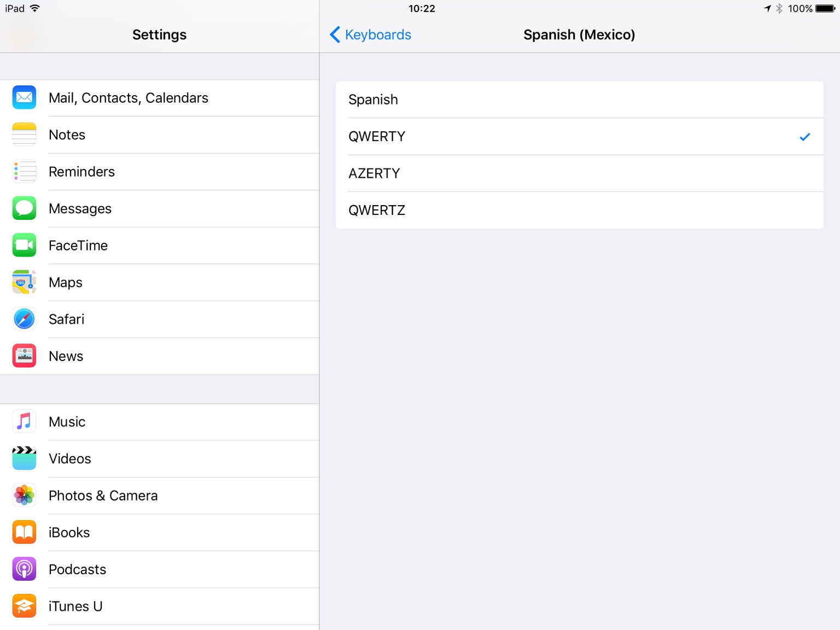The image size is (840, 630).
Task: Open iBooks settings
Action: [x=160, y=533]
